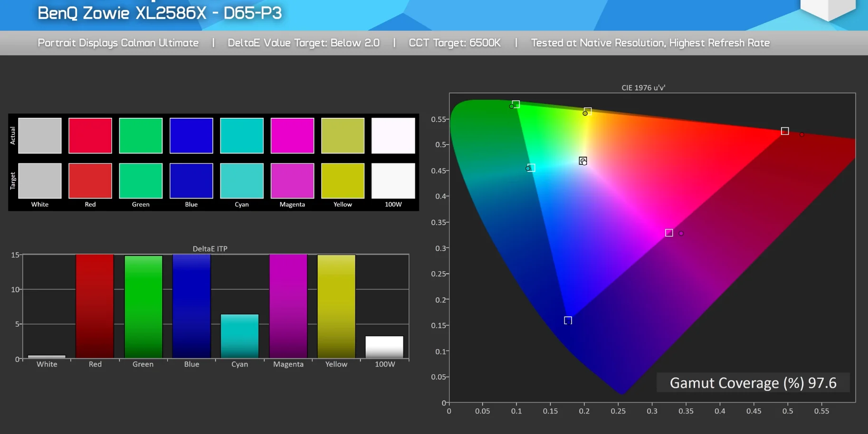Click the Actual Yellow color swatch
868x434 pixels.
pyautogui.click(x=343, y=136)
